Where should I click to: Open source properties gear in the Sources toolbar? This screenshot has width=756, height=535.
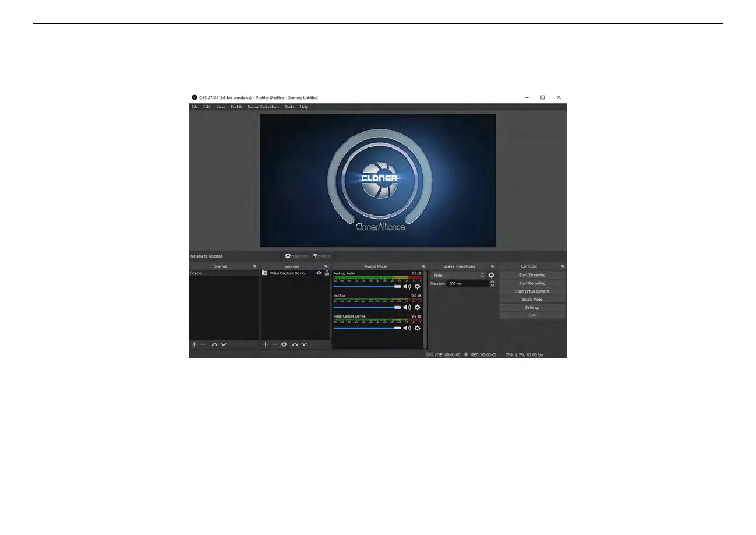click(x=284, y=344)
